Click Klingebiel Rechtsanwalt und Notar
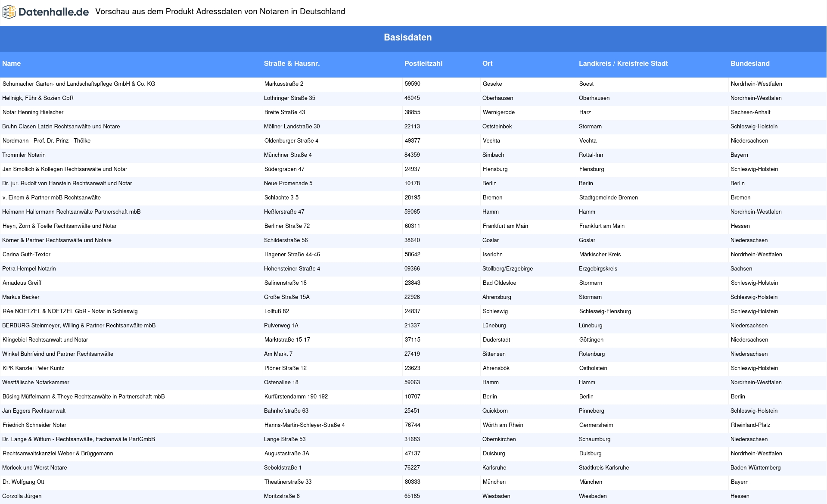Image resolution: width=827 pixels, height=504 pixels. point(45,340)
